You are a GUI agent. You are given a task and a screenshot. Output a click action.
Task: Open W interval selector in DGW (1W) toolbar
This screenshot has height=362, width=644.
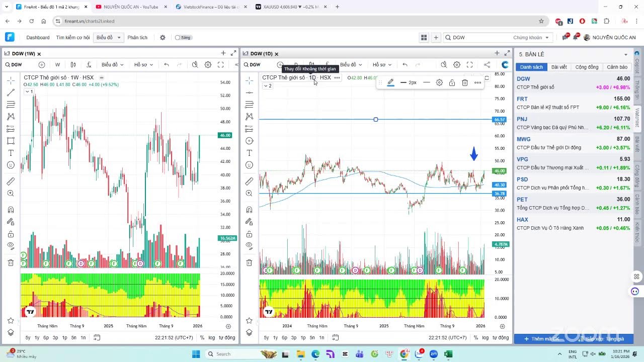pyautogui.click(x=57, y=64)
